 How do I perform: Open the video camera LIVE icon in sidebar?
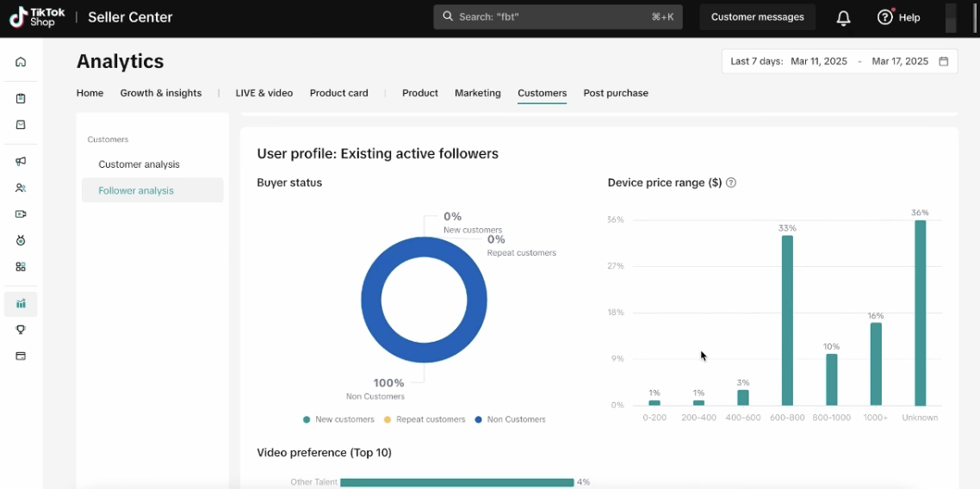(21, 214)
